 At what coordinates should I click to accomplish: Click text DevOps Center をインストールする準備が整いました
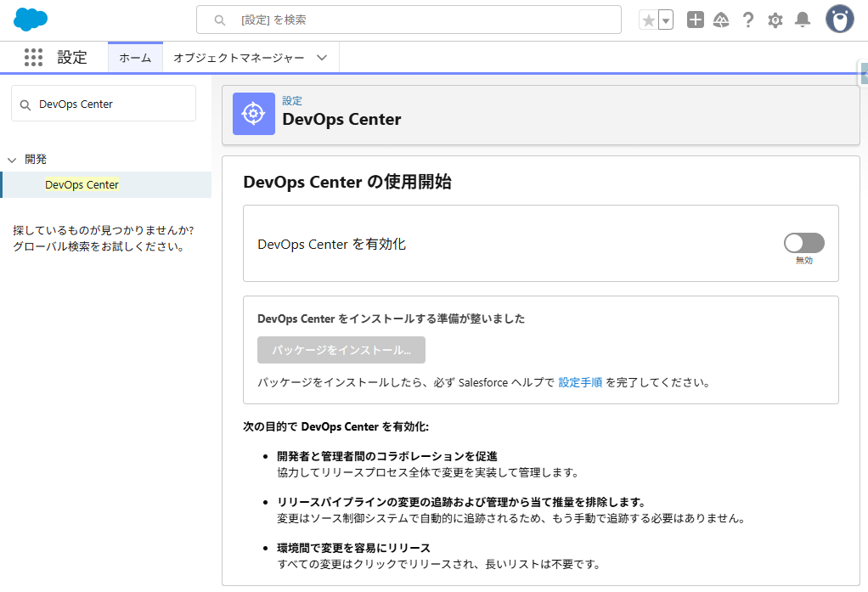coord(391,319)
